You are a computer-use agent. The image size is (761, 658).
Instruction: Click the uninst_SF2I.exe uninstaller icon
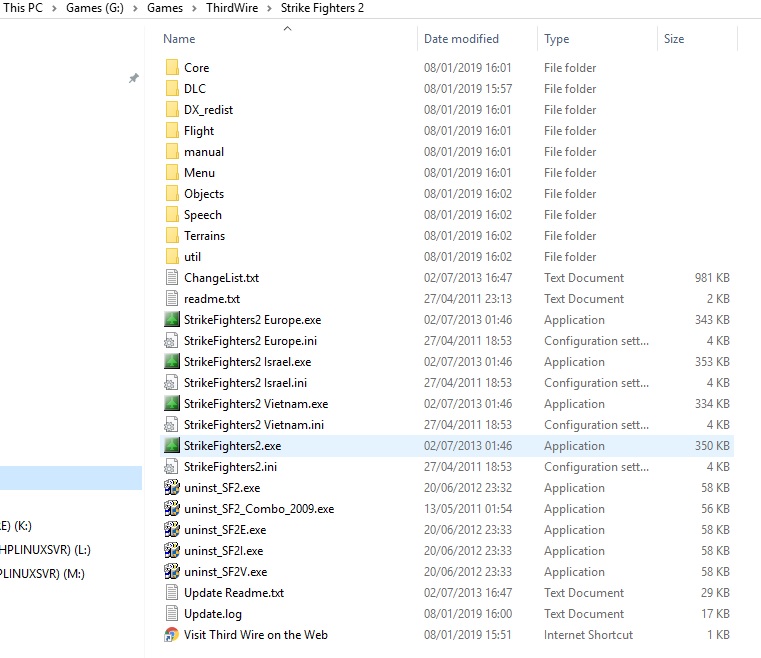pos(172,551)
